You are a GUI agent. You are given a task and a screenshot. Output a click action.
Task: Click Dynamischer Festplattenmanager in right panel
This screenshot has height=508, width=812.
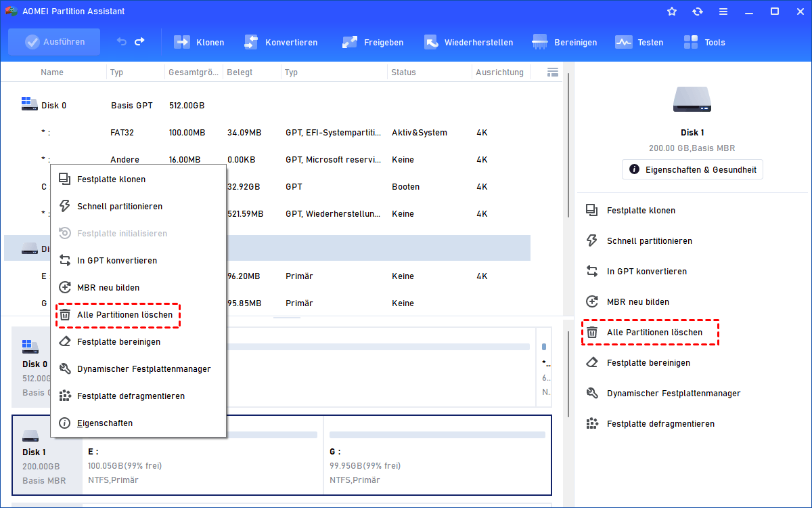click(673, 394)
